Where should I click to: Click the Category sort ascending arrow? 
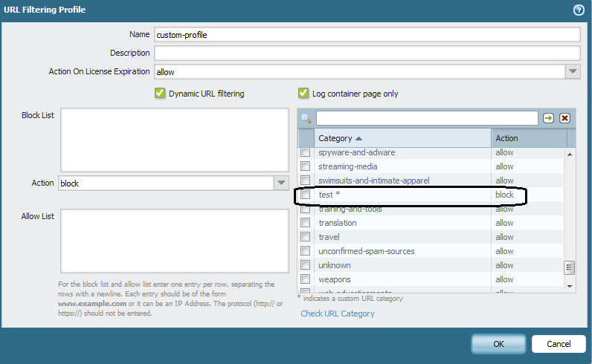pos(359,139)
